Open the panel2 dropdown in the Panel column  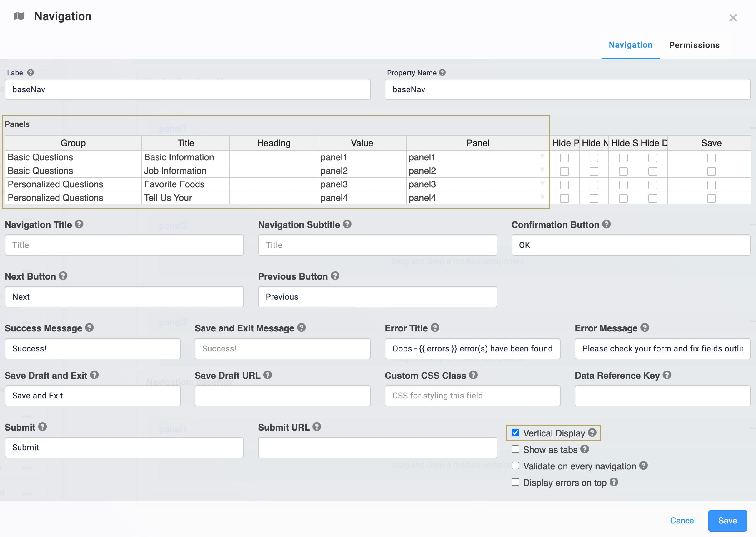[x=542, y=170]
